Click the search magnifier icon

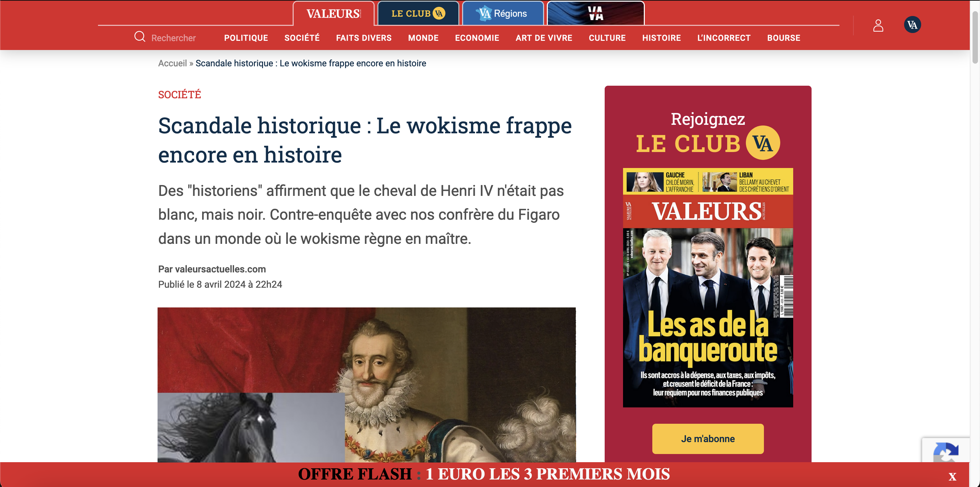click(x=140, y=36)
